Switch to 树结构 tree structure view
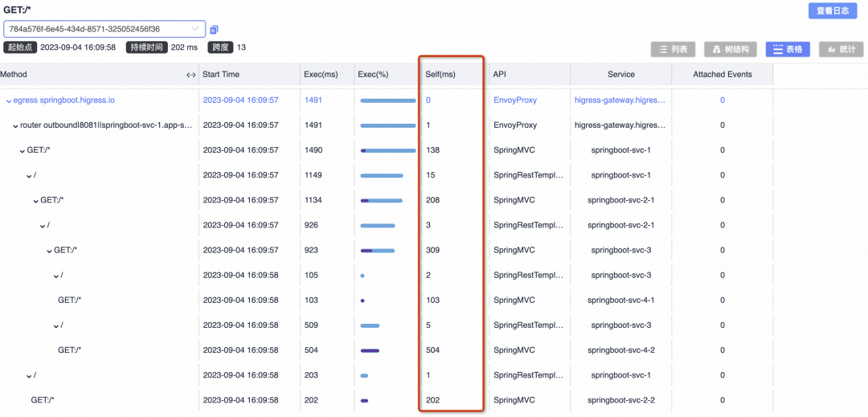868x417 pixels. (x=731, y=50)
